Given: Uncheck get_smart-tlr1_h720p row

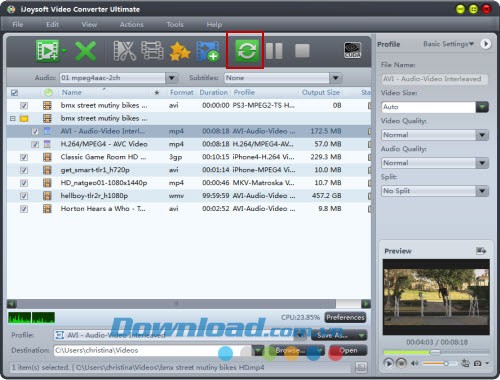Looking at the screenshot, I should (24, 170).
